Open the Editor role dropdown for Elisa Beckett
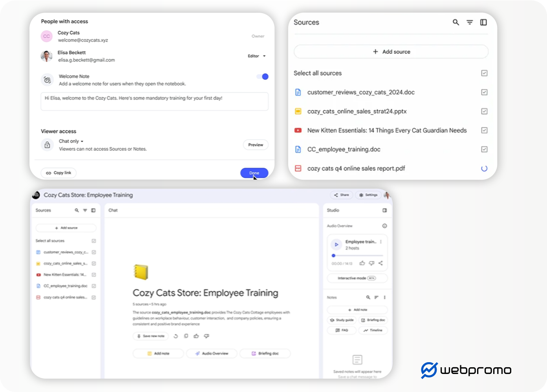This screenshot has width=547, height=392. coord(256,56)
